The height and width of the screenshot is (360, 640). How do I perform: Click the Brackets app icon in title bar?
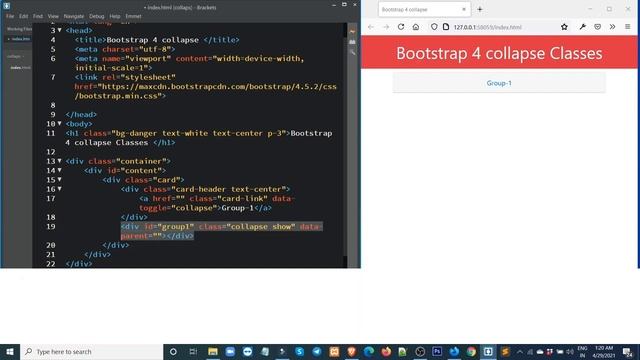tap(7, 6)
